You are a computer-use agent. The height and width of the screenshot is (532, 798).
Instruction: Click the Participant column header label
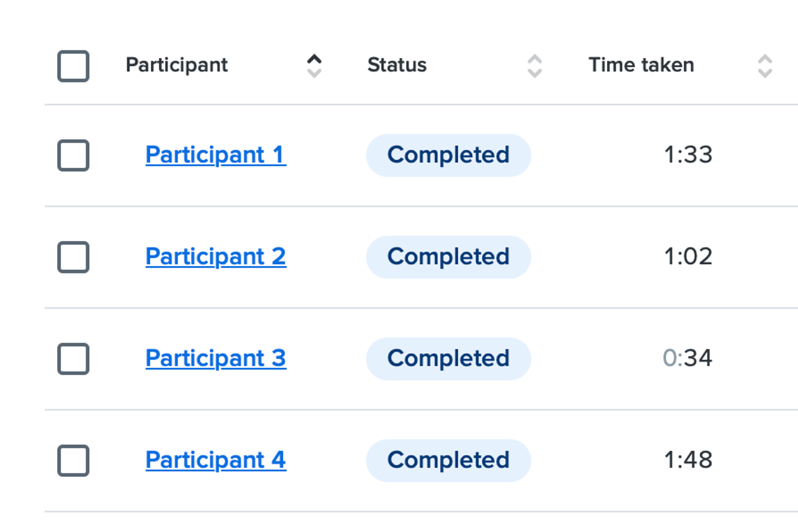[177, 65]
